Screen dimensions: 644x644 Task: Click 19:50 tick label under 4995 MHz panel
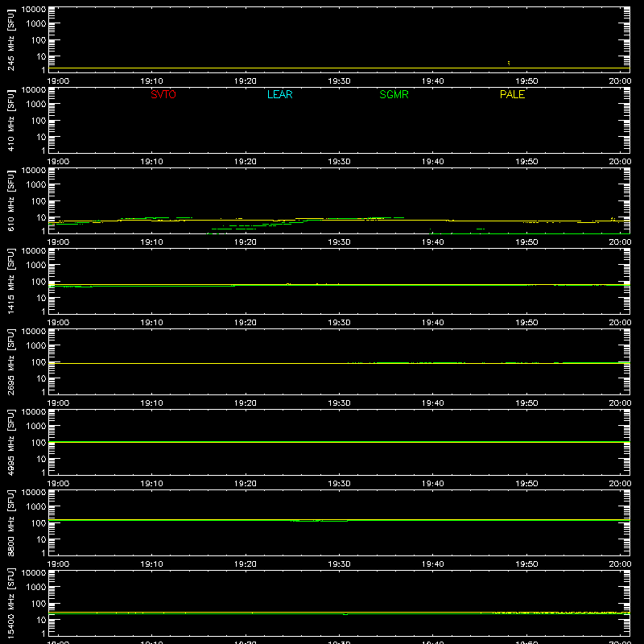tap(526, 484)
